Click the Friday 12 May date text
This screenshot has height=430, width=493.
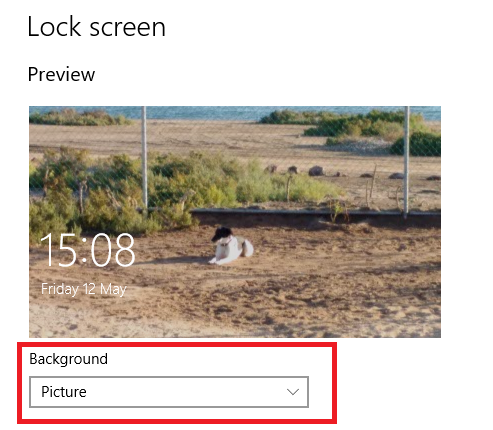pos(84,289)
